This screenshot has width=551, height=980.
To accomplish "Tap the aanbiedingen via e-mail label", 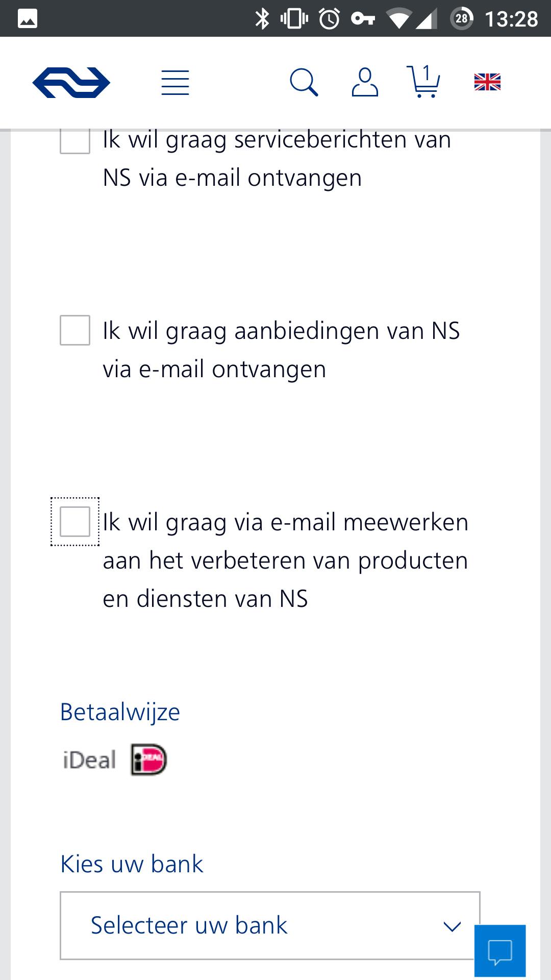I will point(281,350).
